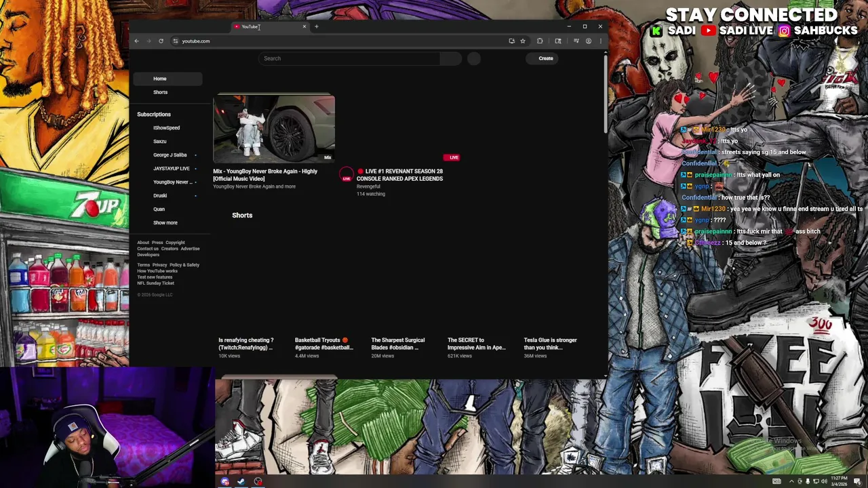Open the Revengeful channel live avatar
This screenshot has width=868, height=488.
pos(347,174)
